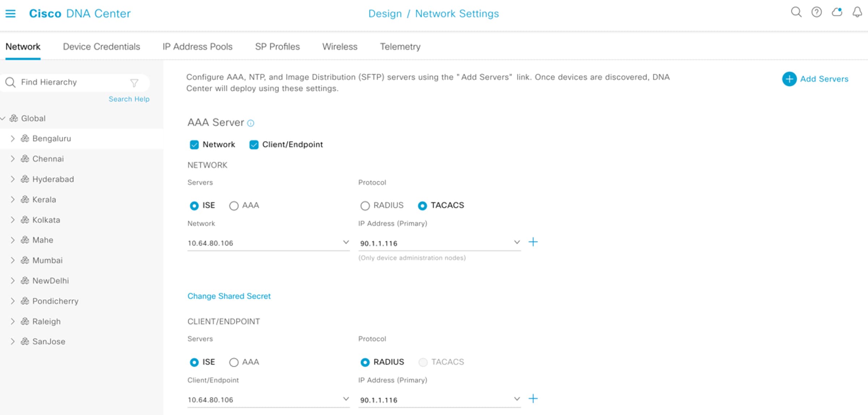Open the Telemetry tab
The width and height of the screenshot is (868, 415).
(400, 47)
